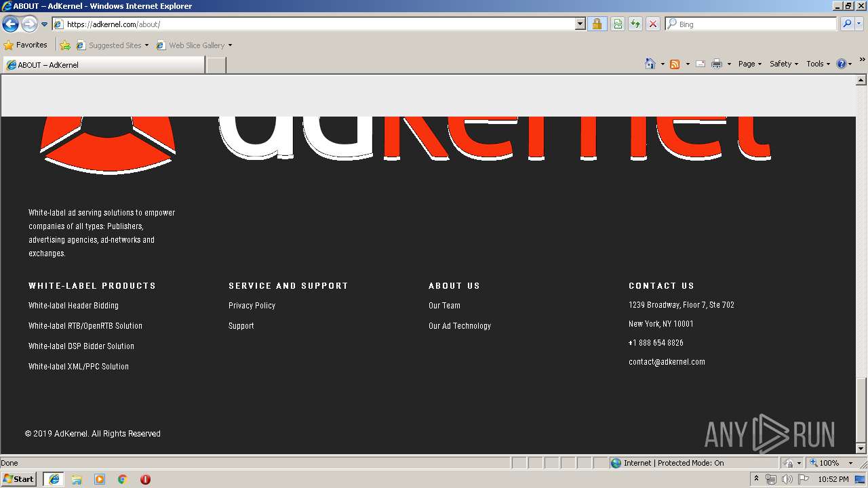
Task: Click the Help question mark icon
Action: coord(842,64)
